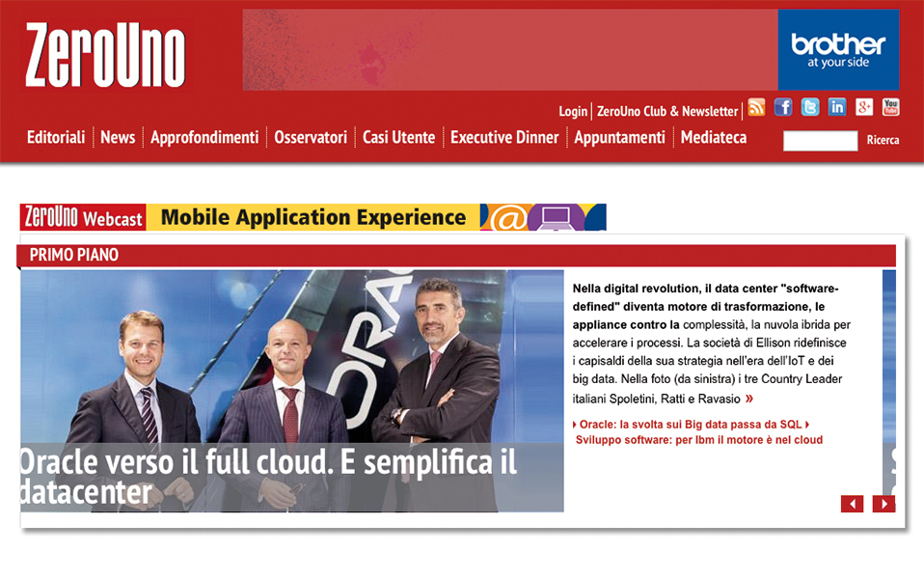The width and height of the screenshot is (924, 579).
Task: Go to previous slide with left arrow
Action: tap(852, 504)
